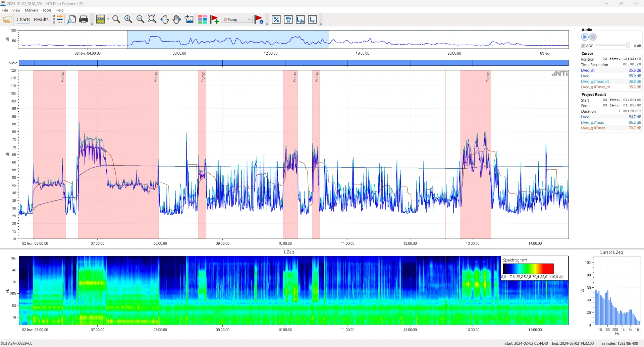Open the Tools menu
644x347 pixels.
pyautogui.click(x=47, y=10)
